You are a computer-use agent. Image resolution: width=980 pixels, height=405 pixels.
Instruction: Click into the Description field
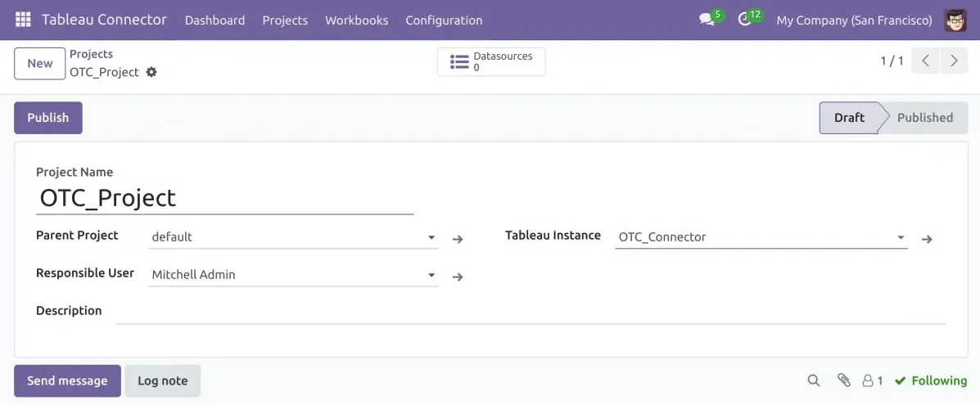point(531,312)
